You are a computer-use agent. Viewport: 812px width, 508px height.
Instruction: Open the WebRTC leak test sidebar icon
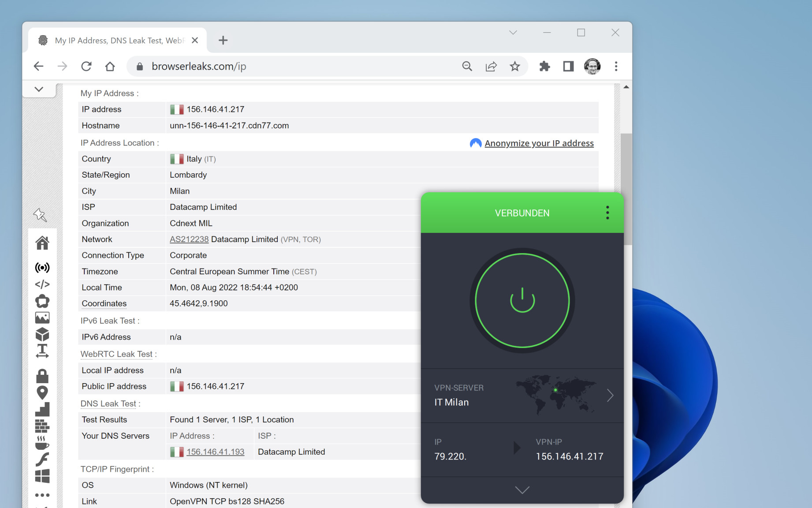42,301
